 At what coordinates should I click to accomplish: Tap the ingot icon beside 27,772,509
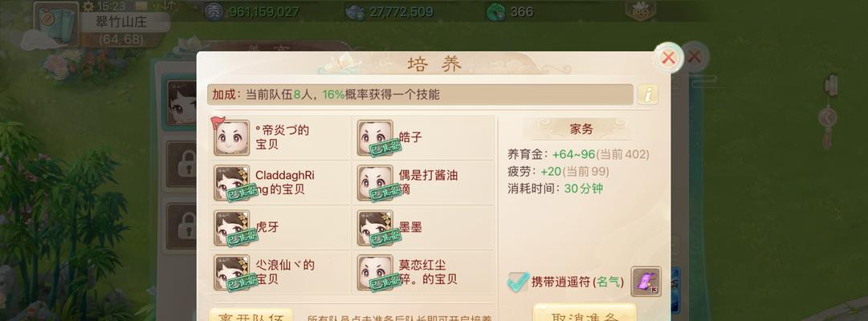click(356, 11)
